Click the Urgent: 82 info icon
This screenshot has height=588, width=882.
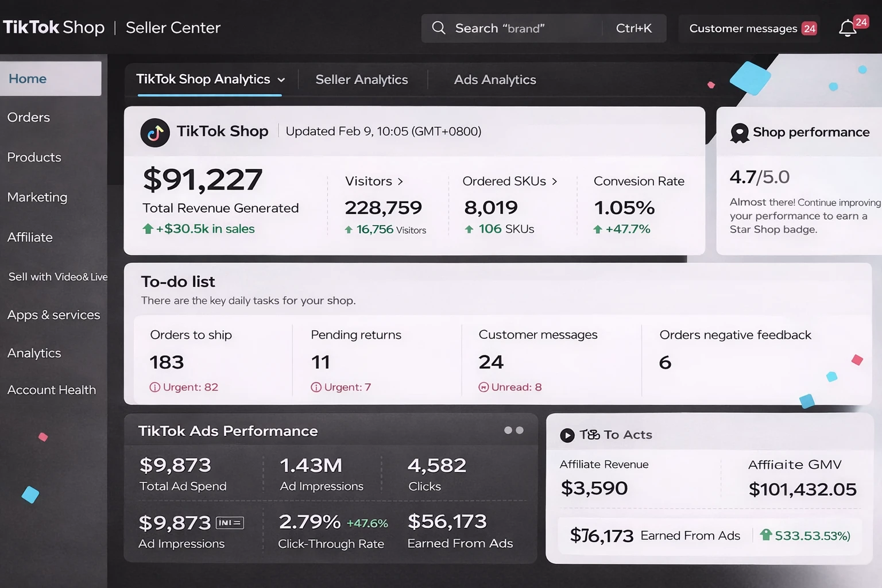(x=154, y=387)
